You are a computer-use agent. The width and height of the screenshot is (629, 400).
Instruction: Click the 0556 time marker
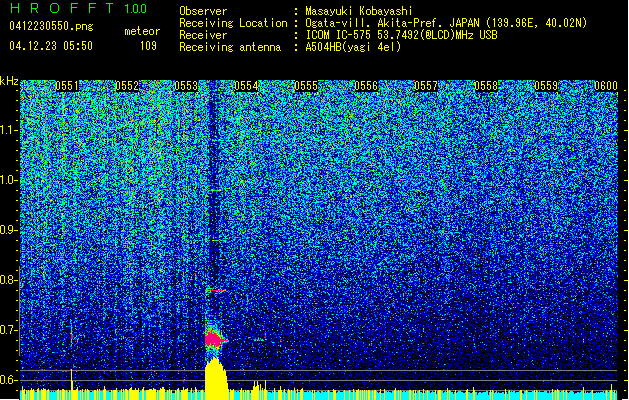pyautogui.click(x=366, y=86)
